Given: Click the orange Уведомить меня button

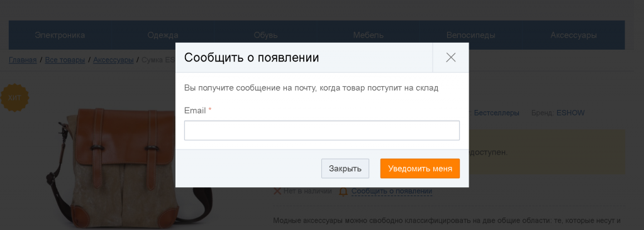Looking at the screenshot, I should coord(419,168).
